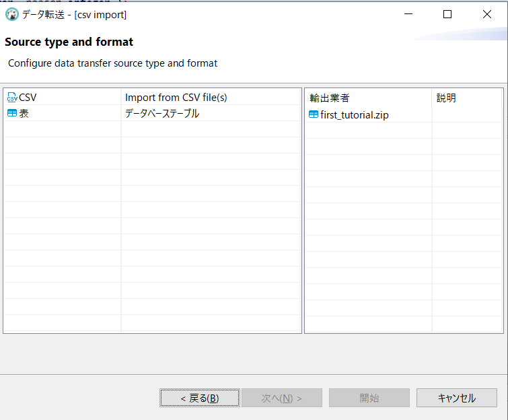Cancel the wizard with キャンセル

tap(457, 398)
